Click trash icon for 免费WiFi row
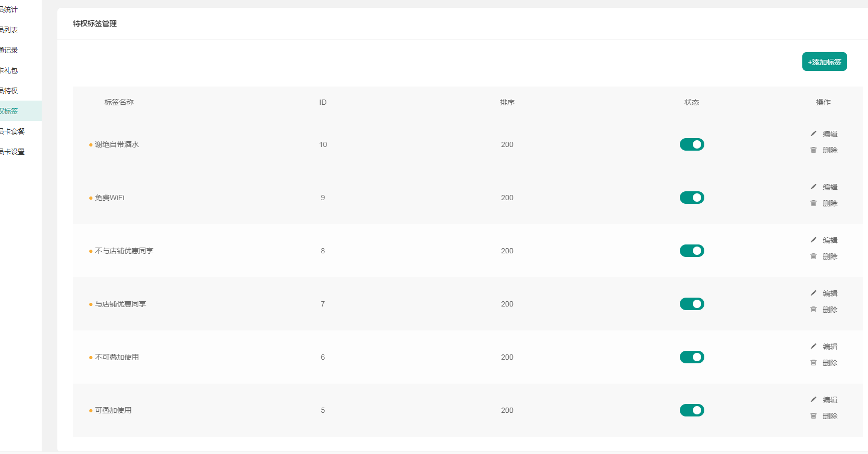Viewport: 868px width, 454px height. [813, 203]
